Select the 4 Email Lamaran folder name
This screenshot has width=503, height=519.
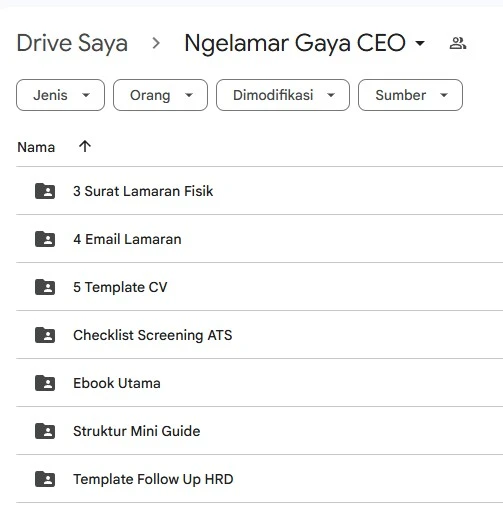[127, 239]
